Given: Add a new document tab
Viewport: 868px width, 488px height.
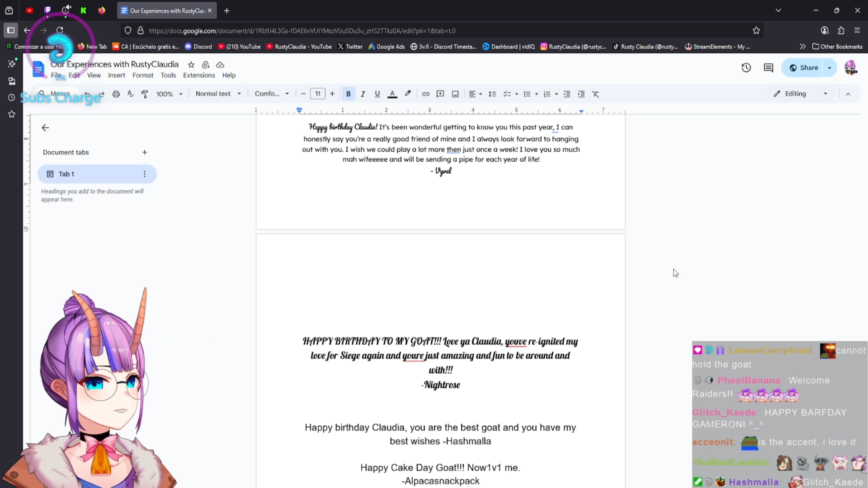Looking at the screenshot, I should coord(145,152).
